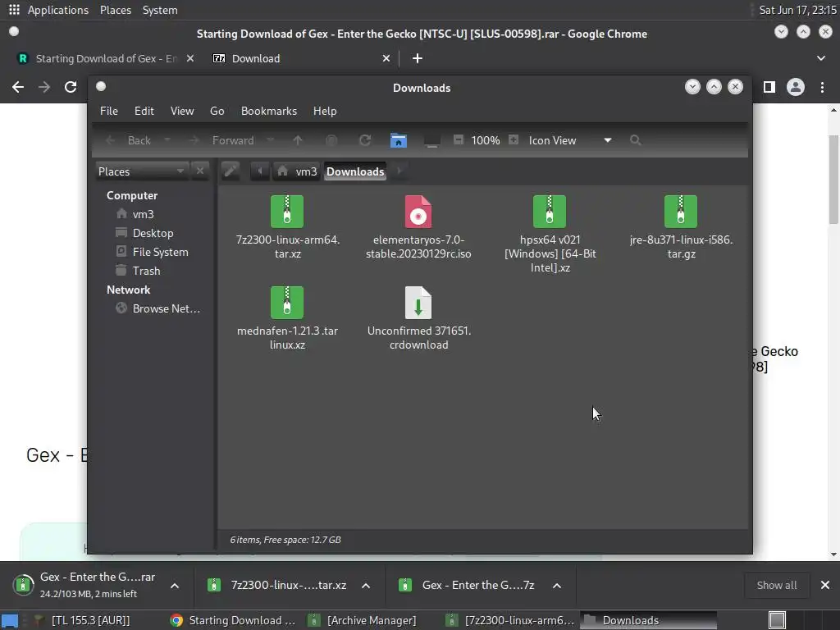
Task: Toggle the location edit pencil button
Action: coord(231,171)
